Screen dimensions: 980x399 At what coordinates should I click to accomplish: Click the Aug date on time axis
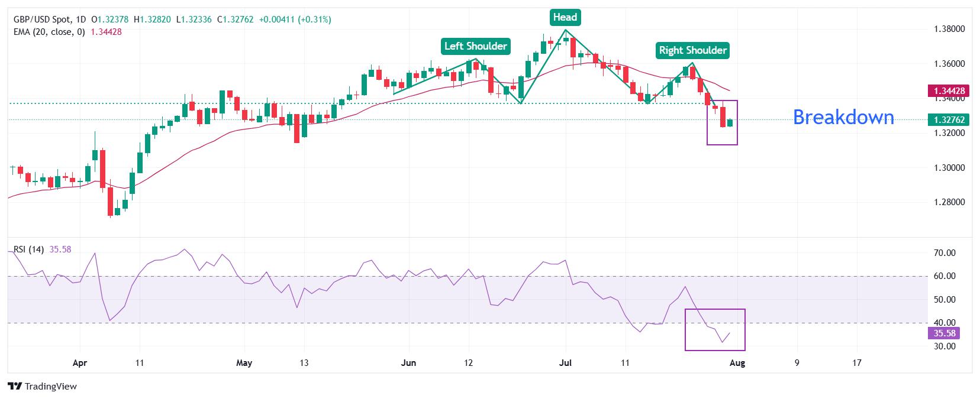(x=737, y=363)
